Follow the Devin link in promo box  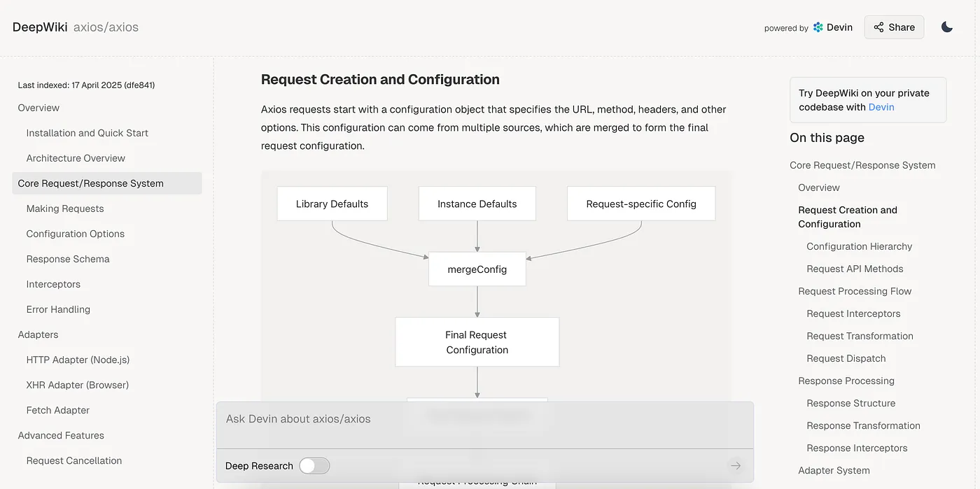coord(881,107)
